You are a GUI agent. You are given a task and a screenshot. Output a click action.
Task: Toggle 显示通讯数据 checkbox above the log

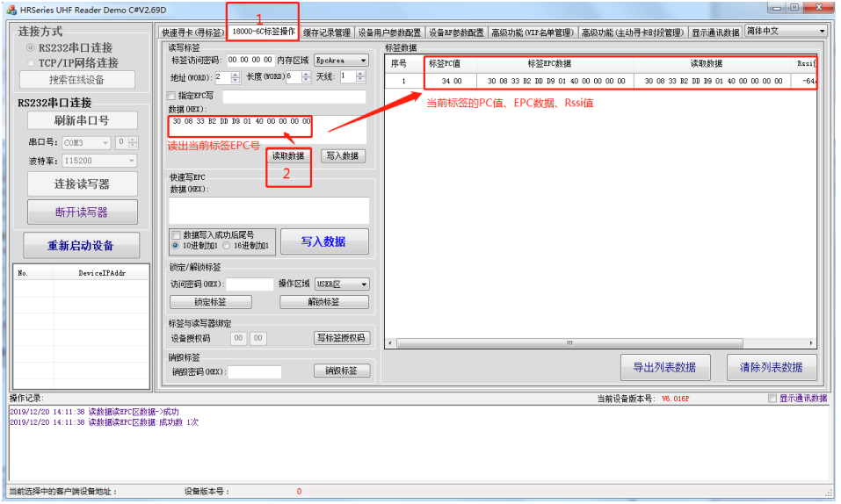772,399
